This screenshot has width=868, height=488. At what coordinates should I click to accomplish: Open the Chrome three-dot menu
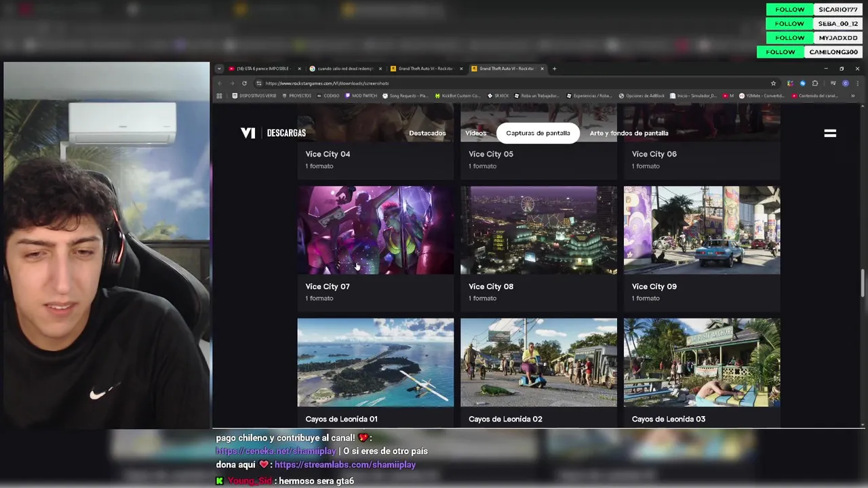click(x=857, y=83)
